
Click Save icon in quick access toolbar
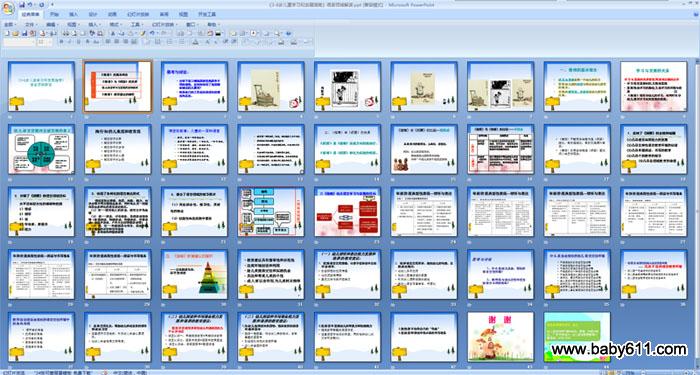coord(22,4)
